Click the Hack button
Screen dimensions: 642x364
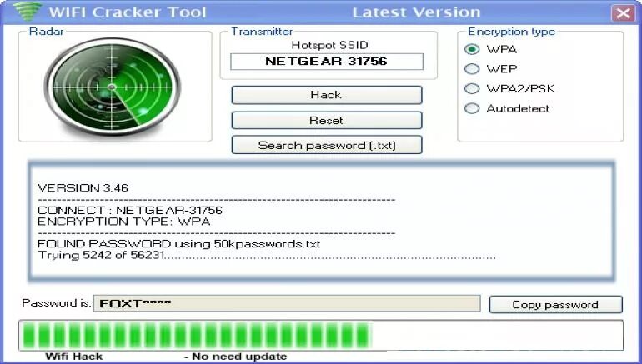click(326, 95)
